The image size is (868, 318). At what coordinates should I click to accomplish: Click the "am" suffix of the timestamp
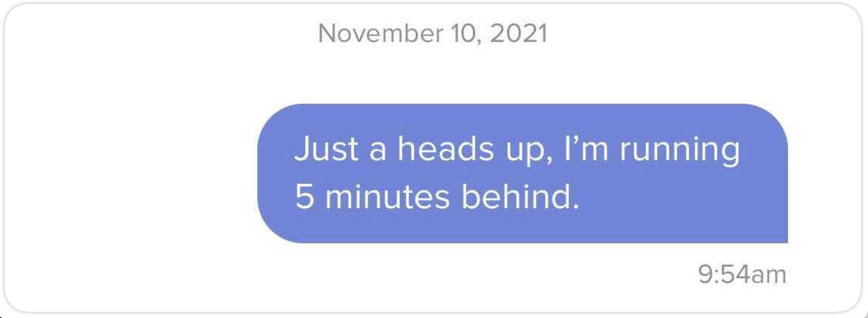click(x=769, y=275)
